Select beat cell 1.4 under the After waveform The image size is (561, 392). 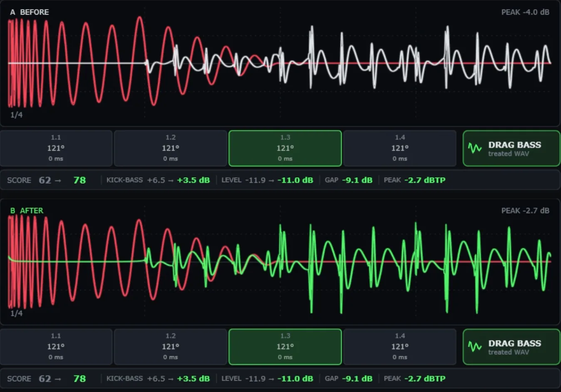point(400,347)
